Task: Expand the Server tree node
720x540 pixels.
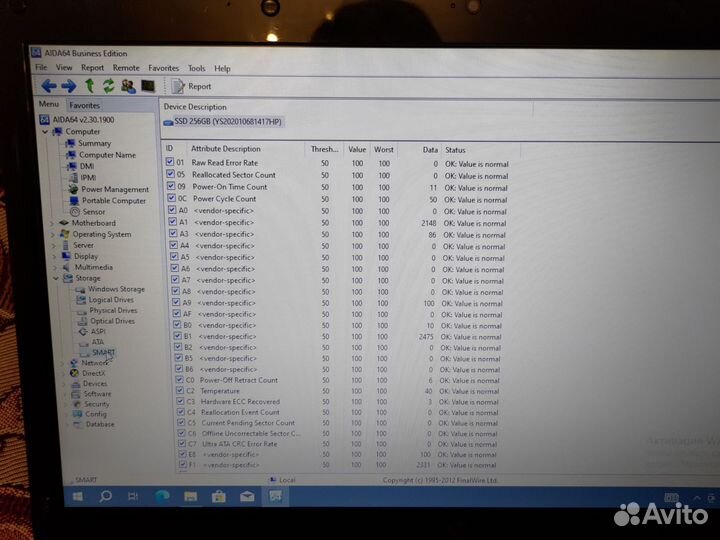Action: click(x=53, y=246)
